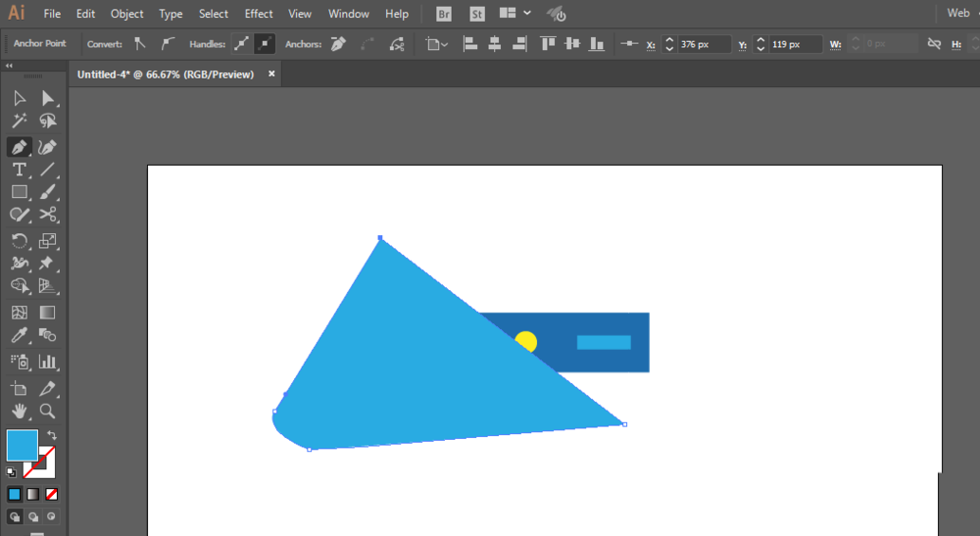
Task: Expand the Web workspace switcher
Action: (958, 14)
